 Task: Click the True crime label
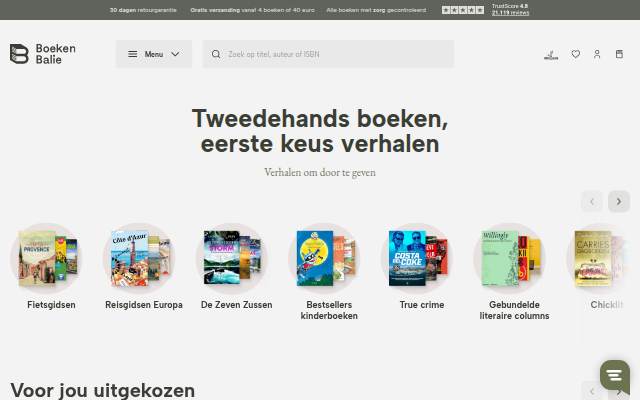(422, 305)
